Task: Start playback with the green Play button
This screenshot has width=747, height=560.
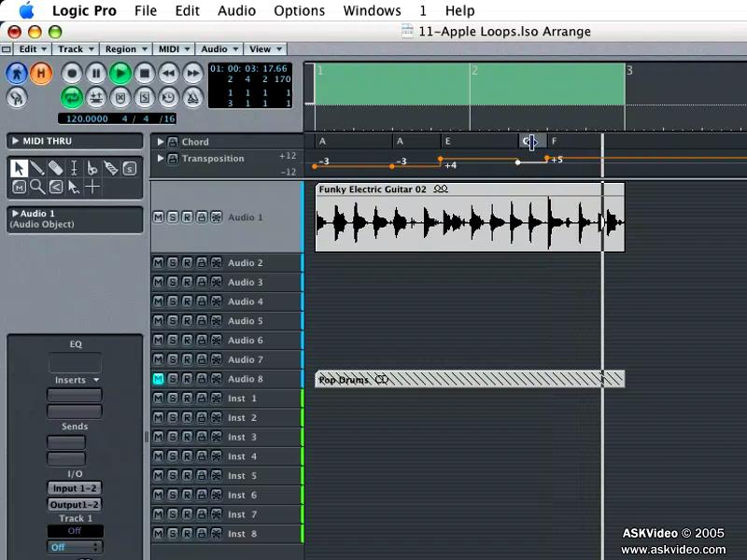Action: [x=120, y=74]
